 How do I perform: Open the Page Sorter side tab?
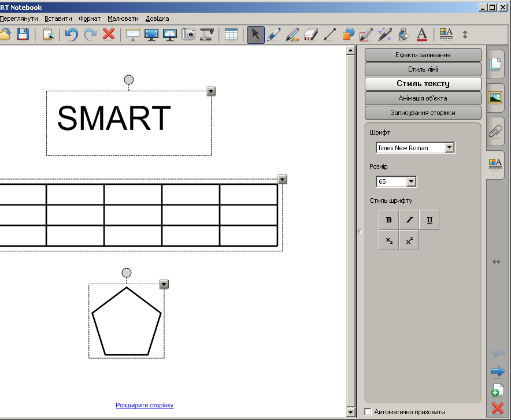(495, 64)
